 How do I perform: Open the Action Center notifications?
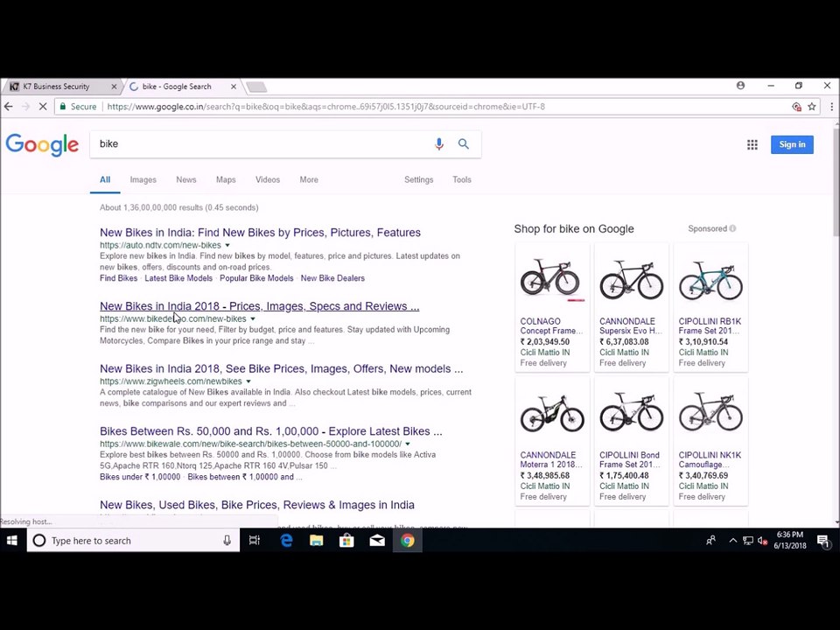pyautogui.click(x=823, y=541)
